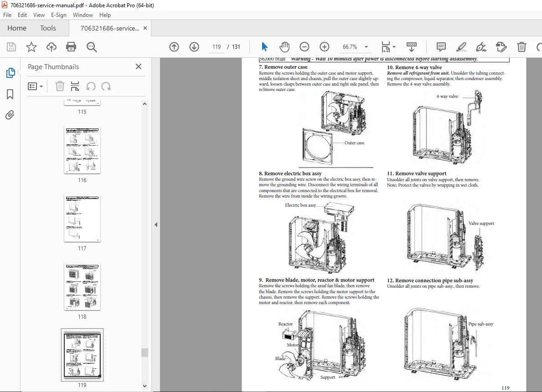This screenshot has width=542, height=392.
Task: Rotate page clockwise icon
Action: coord(106,86)
